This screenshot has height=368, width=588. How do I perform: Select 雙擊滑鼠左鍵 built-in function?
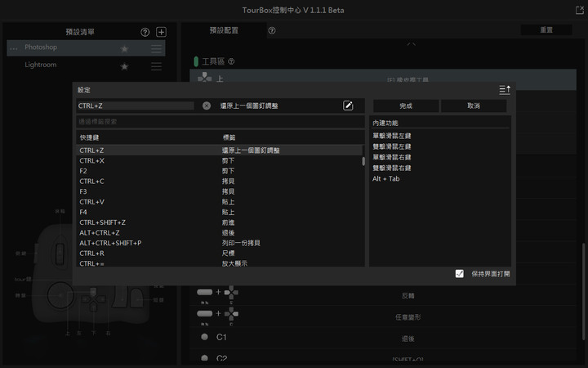[391, 146]
